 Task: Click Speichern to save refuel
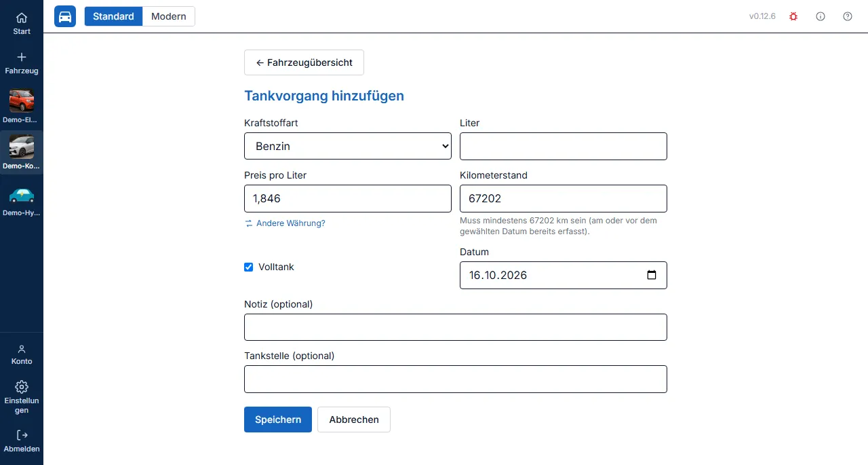278,420
